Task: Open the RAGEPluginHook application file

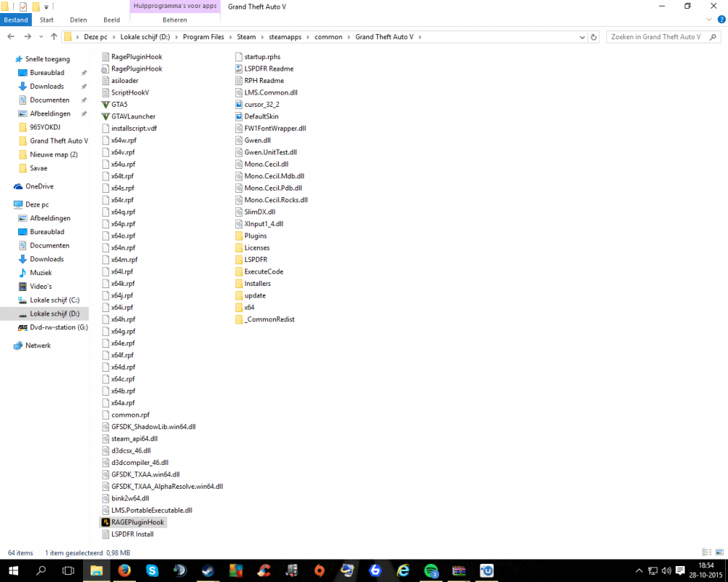Action: (132, 522)
